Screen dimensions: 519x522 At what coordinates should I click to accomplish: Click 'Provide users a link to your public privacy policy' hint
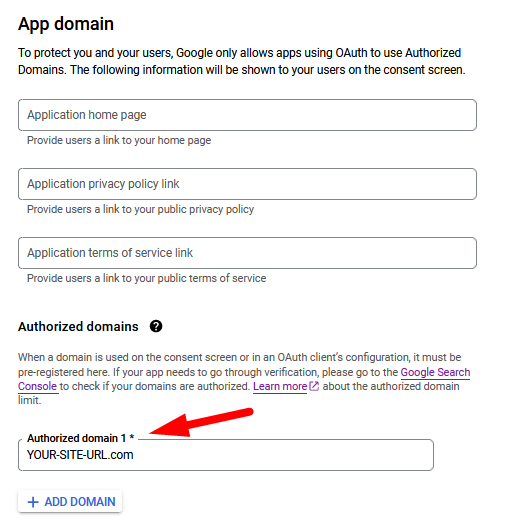click(140, 209)
